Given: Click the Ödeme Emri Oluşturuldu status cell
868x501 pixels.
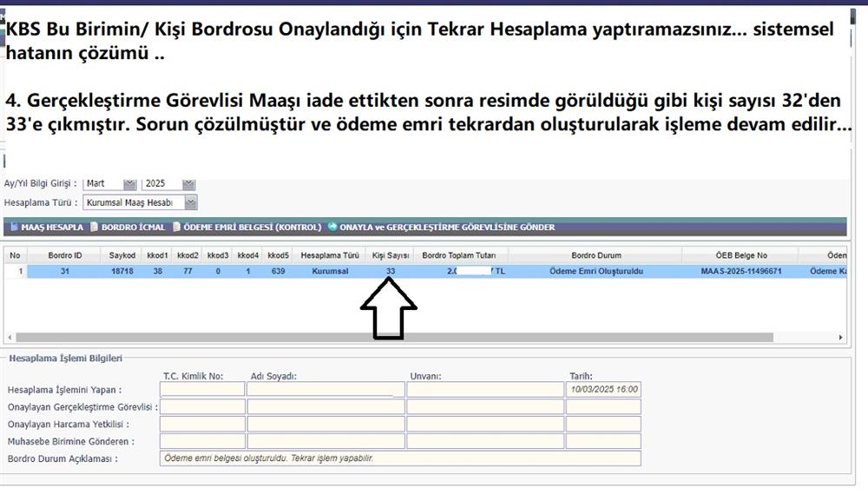Looking at the screenshot, I should coord(596,271).
